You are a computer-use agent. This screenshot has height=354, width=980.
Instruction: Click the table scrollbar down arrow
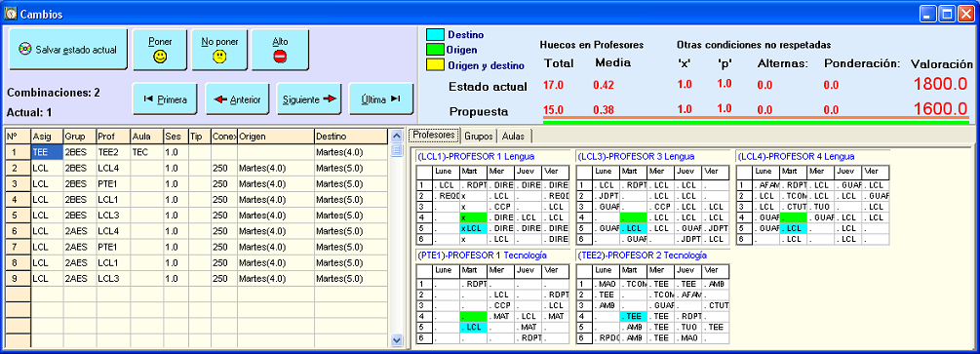coord(397,339)
